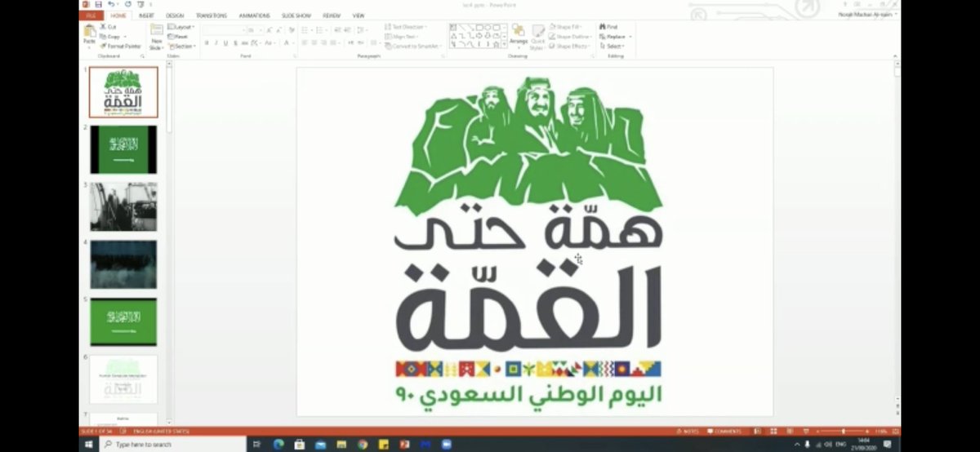Toggle Underline formatting

click(225, 42)
